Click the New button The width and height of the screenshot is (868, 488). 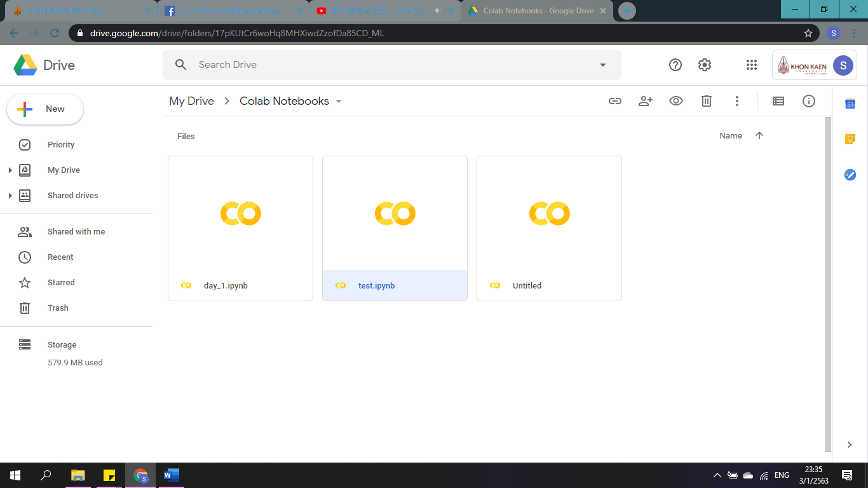point(45,109)
